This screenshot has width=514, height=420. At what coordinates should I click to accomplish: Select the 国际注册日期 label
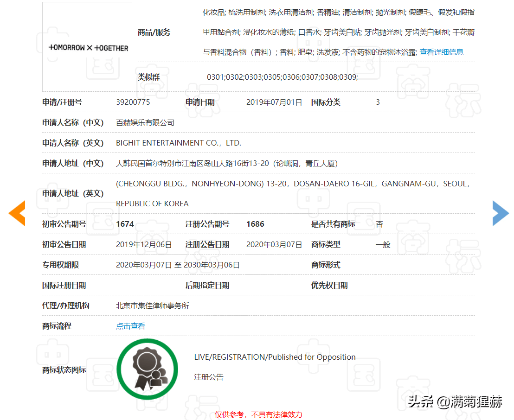tap(64, 286)
